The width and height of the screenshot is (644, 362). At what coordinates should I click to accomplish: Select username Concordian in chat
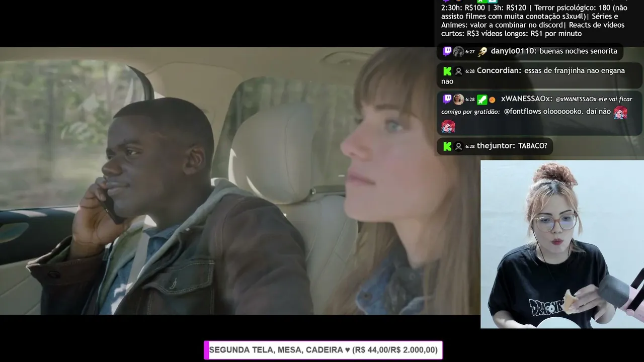tap(498, 70)
